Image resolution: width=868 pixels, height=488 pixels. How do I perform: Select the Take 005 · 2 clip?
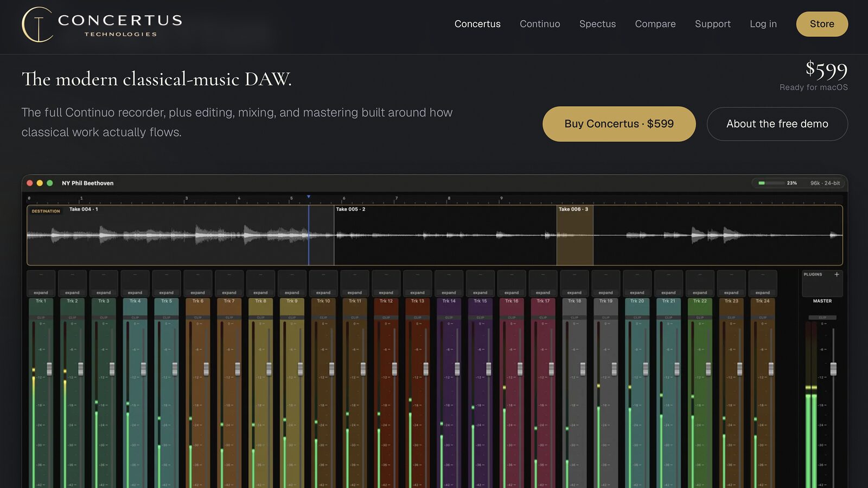[445, 235]
